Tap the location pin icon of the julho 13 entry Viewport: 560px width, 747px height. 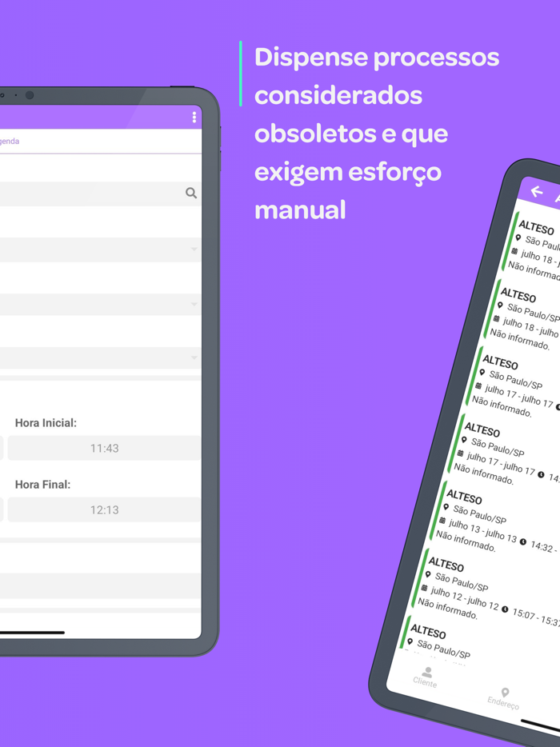coord(446,507)
